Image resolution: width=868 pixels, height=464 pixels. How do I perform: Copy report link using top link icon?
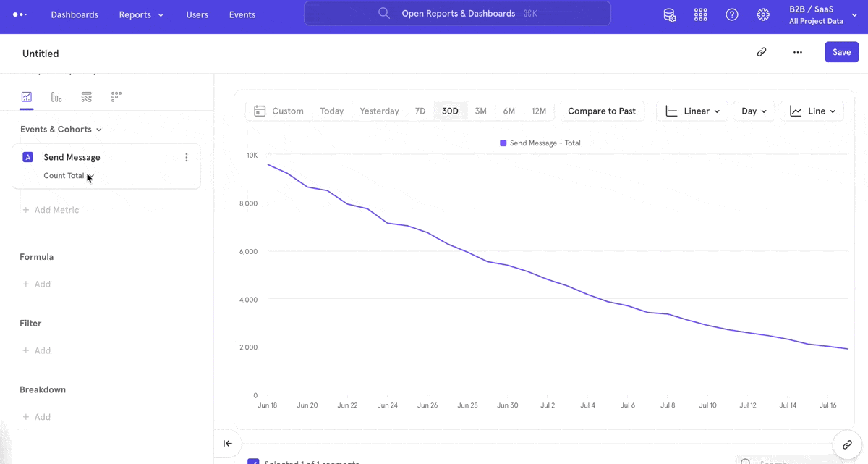click(762, 52)
